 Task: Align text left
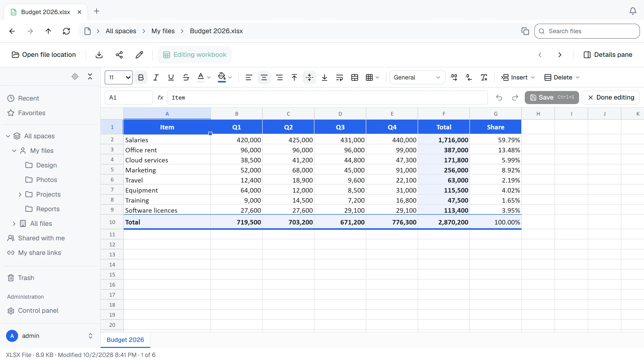(249, 77)
